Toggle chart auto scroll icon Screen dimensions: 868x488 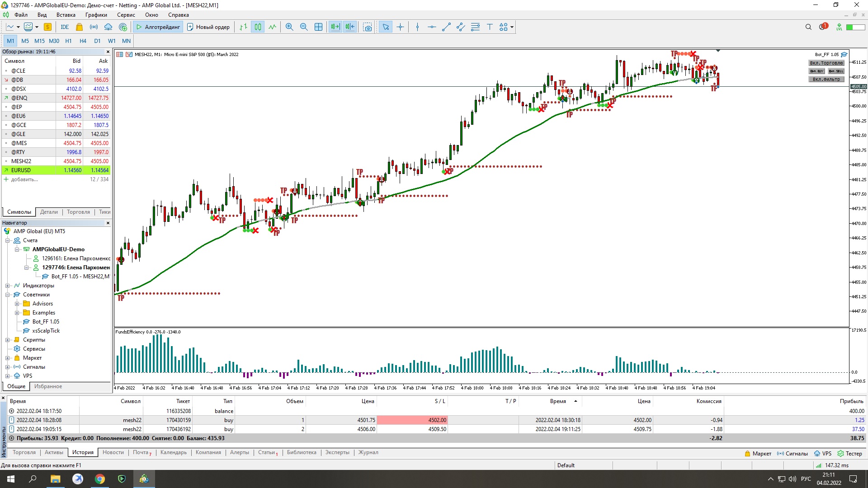click(335, 27)
